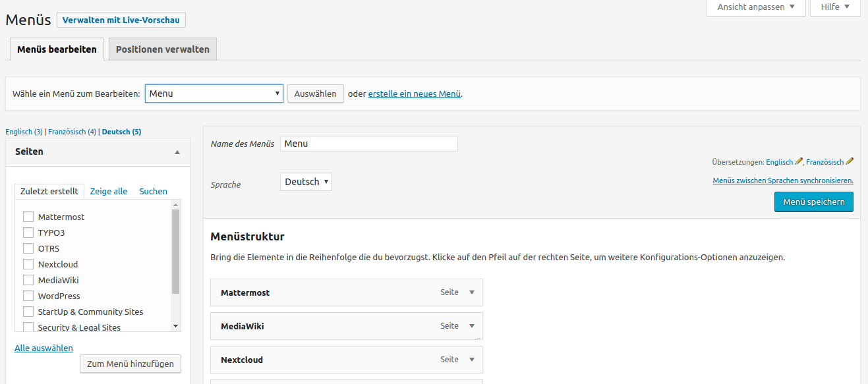Edit English translation via pencil icon

tap(799, 161)
